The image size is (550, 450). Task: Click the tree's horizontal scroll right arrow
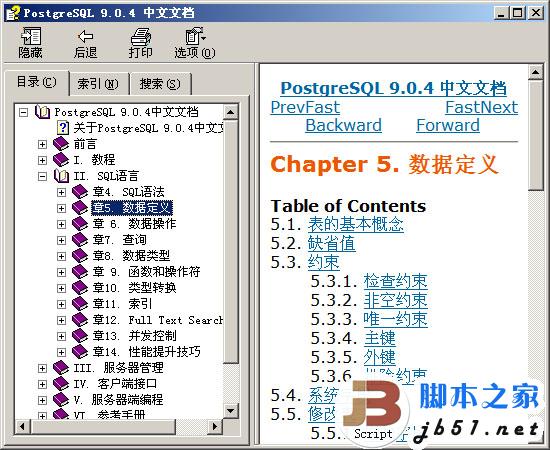(215, 427)
